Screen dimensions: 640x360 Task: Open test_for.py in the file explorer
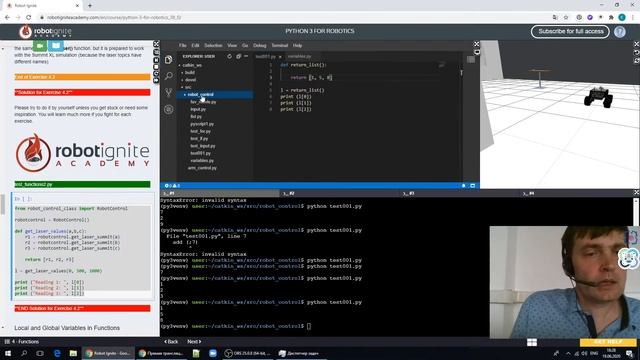click(x=200, y=131)
